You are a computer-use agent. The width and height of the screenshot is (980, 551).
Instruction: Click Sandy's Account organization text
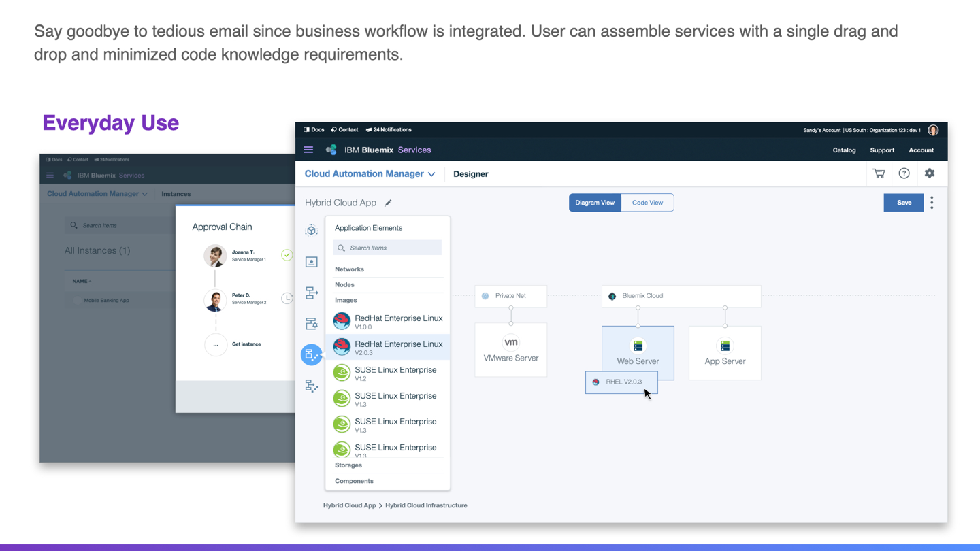[x=862, y=130]
